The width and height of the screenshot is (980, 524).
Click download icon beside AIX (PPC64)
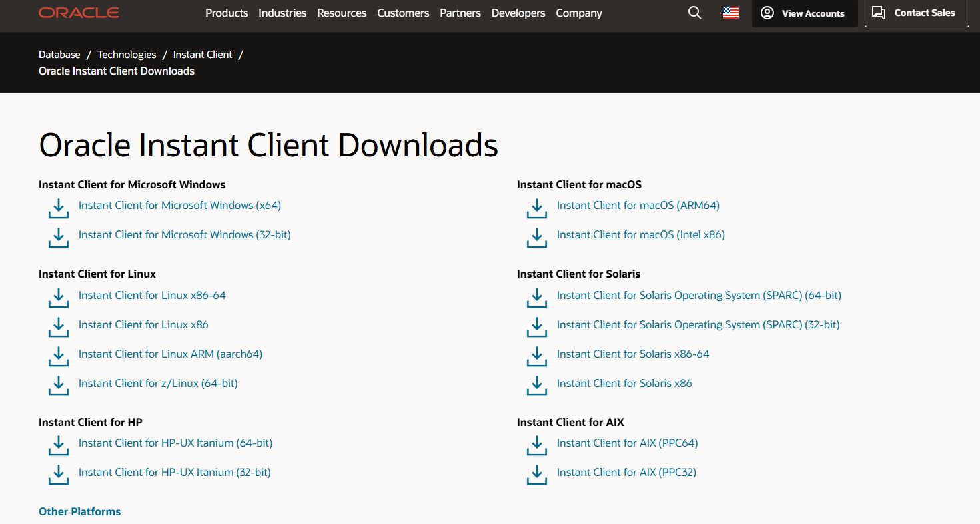coord(537,445)
